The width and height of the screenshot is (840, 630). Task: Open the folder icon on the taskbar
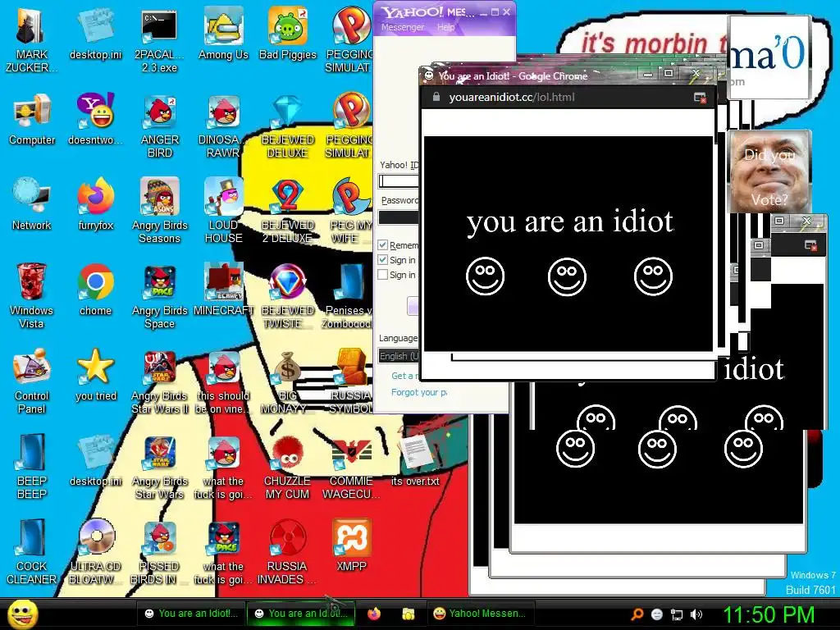pyautogui.click(x=409, y=614)
